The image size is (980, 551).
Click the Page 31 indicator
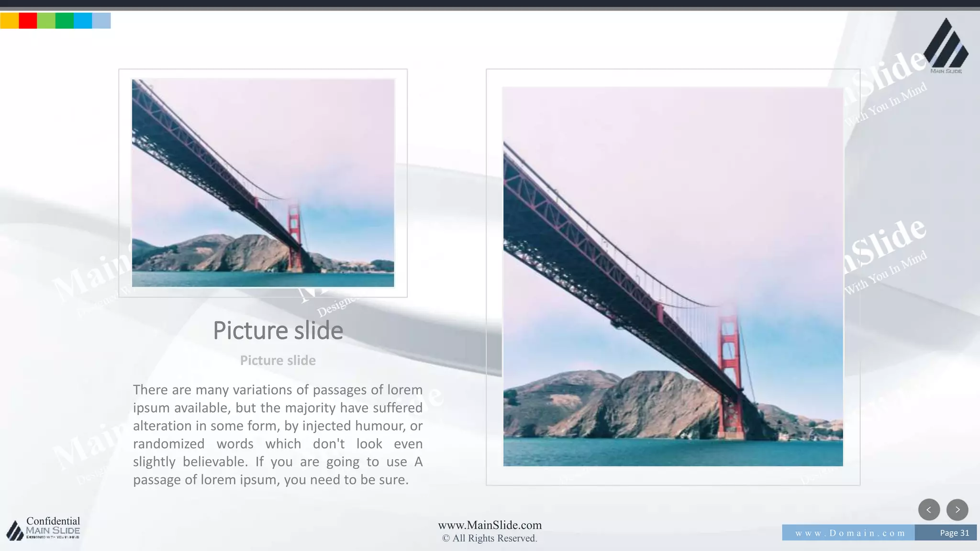pyautogui.click(x=954, y=533)
